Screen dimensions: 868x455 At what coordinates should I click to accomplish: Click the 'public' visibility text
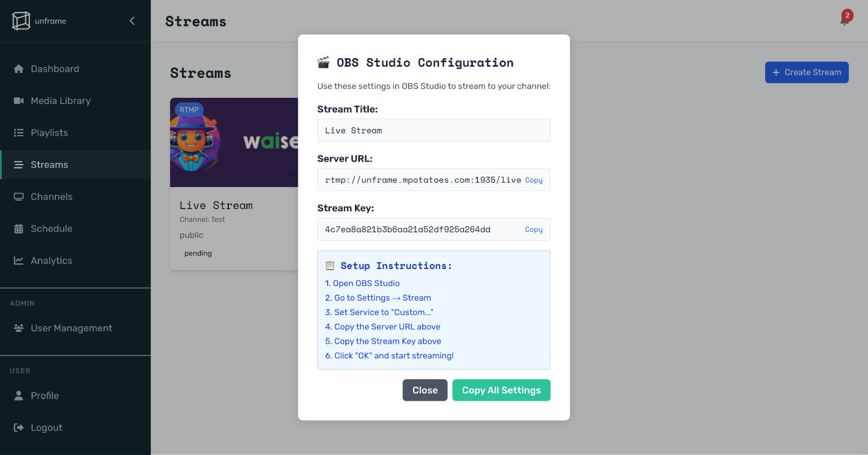point(192,235)
